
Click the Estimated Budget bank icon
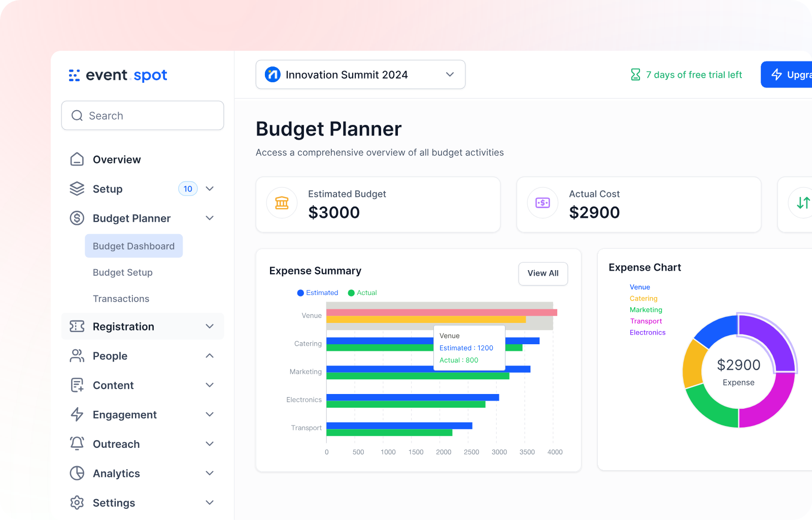[282, 203]
